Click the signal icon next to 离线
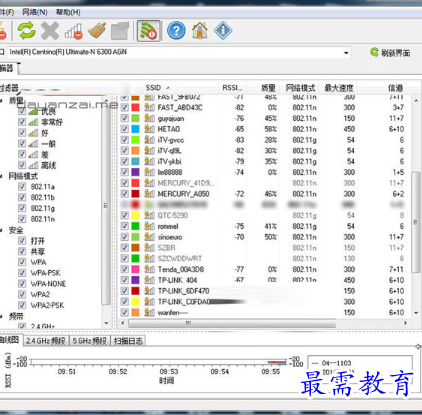Image resolution: width=422 pixels, height=415 pixels. coord(33,165)
